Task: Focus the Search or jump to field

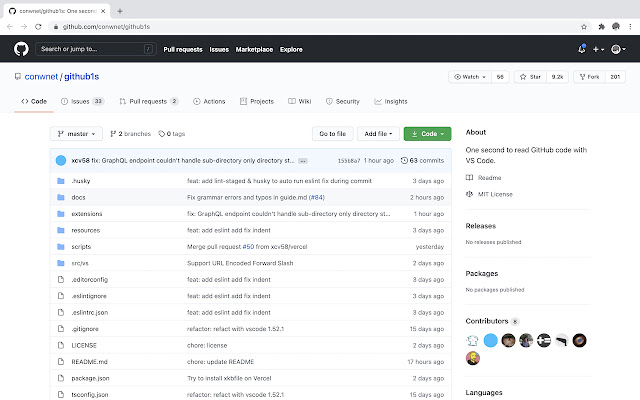Action: pos(96,49)
